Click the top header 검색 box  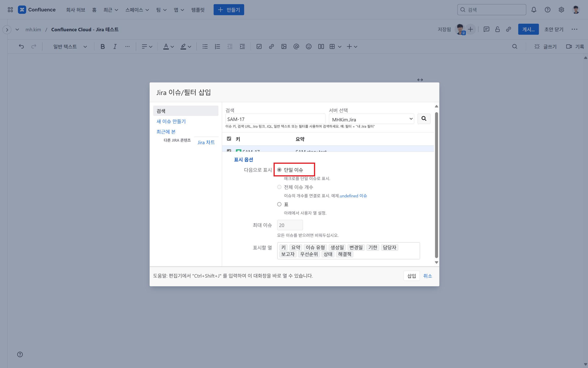492,10
